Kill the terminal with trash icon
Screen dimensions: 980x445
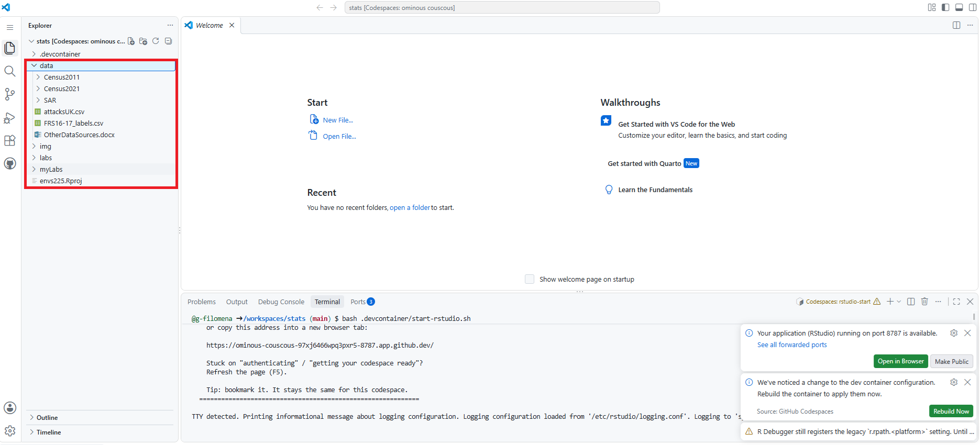pos(924,302)
